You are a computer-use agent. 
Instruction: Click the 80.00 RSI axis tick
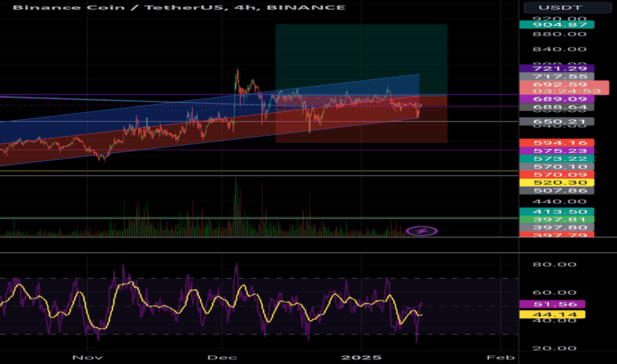coord(554,264)
